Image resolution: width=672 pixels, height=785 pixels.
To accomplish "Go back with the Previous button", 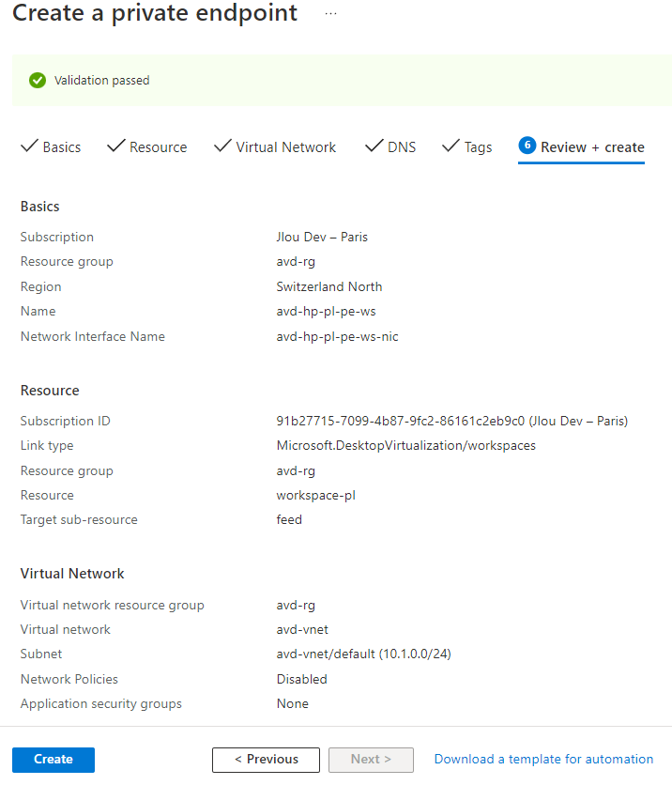I will pyautogui.click(x=266, y=760).
